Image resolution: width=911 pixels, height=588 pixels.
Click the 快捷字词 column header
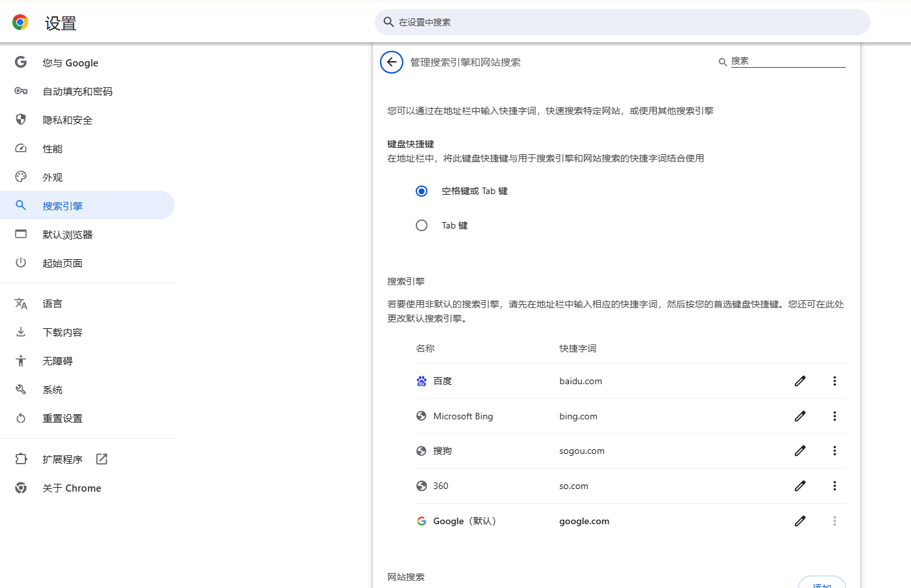point(578,348)
